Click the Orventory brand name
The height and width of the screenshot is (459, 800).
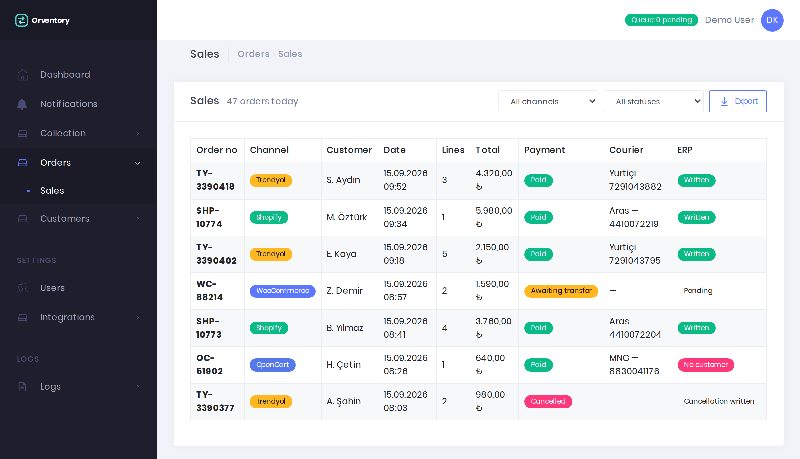pos(51,20)
